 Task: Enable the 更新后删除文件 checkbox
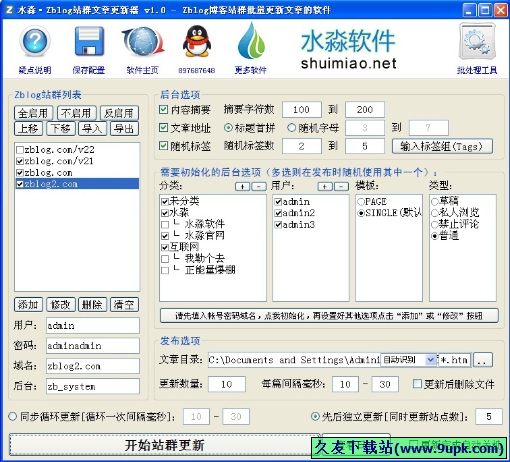point(417,384)
